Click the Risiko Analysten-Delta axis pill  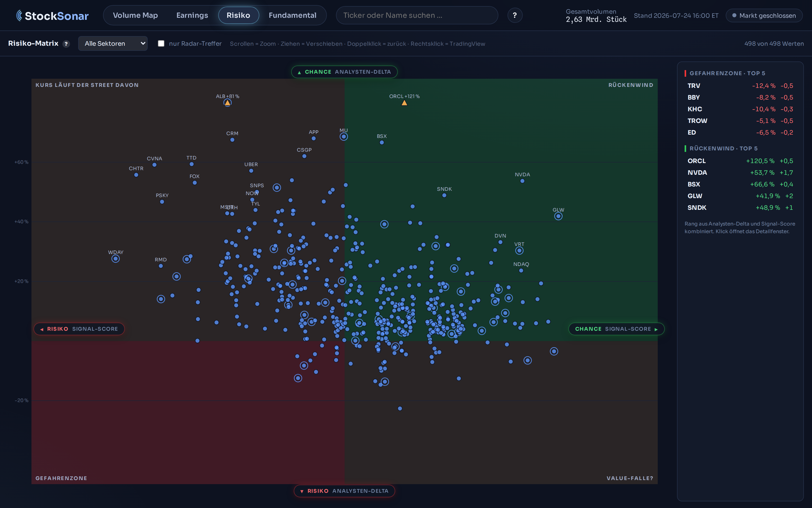coord(344,491)
